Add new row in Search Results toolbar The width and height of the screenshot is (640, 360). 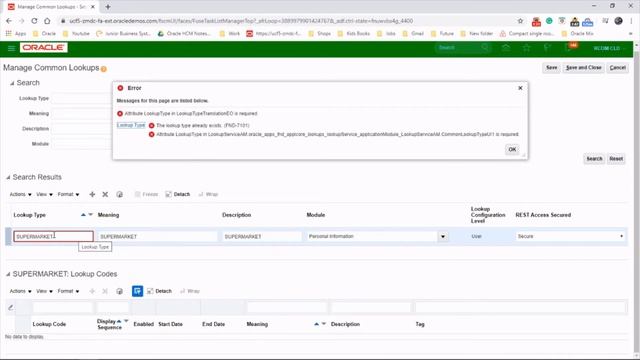pos(92,194)
